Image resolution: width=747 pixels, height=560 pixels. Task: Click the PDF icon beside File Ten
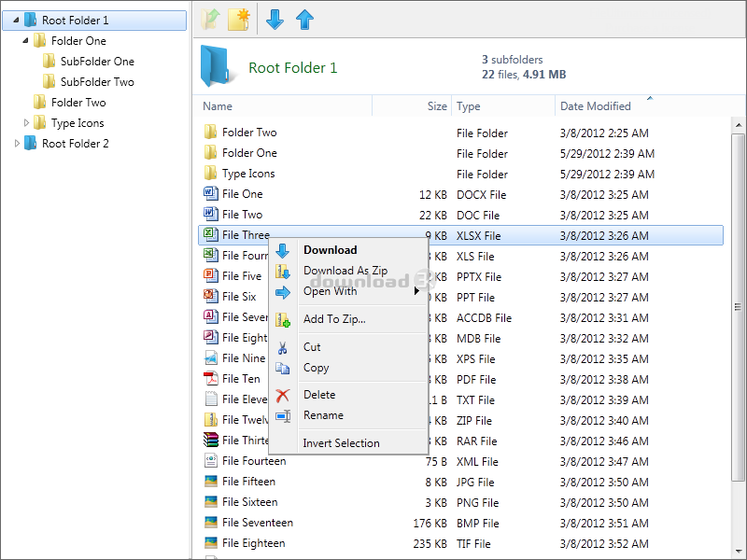tap(210, 379)
